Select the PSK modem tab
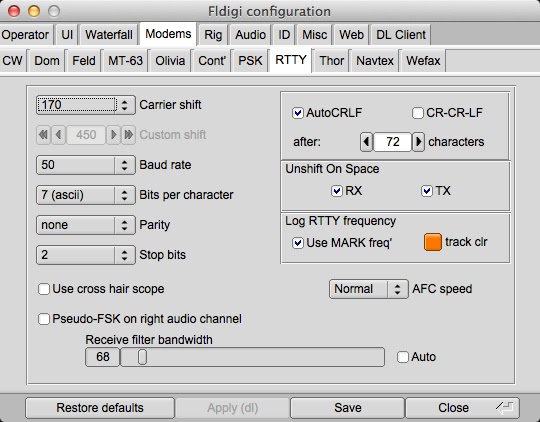The image size is (540, 422). pyautogui.click(x=250, y=61)
